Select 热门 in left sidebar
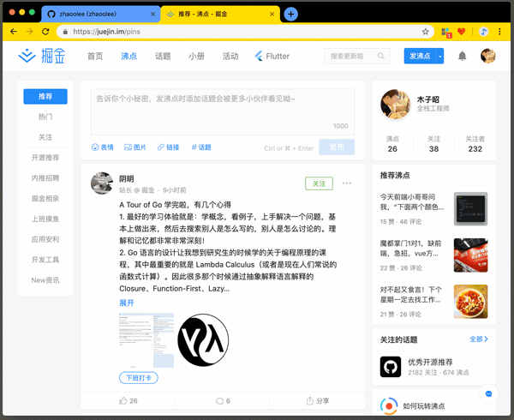 pos(45,117)
